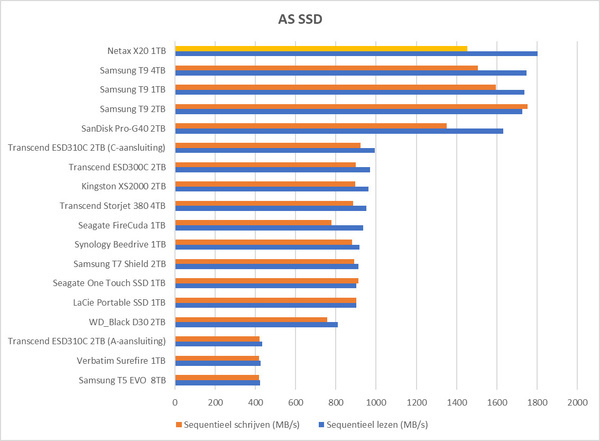Select the Transcend ESD300C 2TB label
This screenshot has width=600, height=441.
pyautogui.click(x=117, y=167)
